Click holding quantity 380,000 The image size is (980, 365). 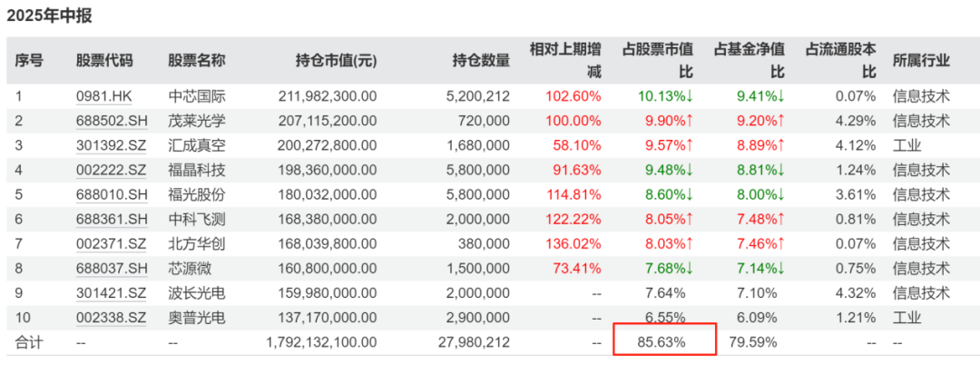[483, 244]
